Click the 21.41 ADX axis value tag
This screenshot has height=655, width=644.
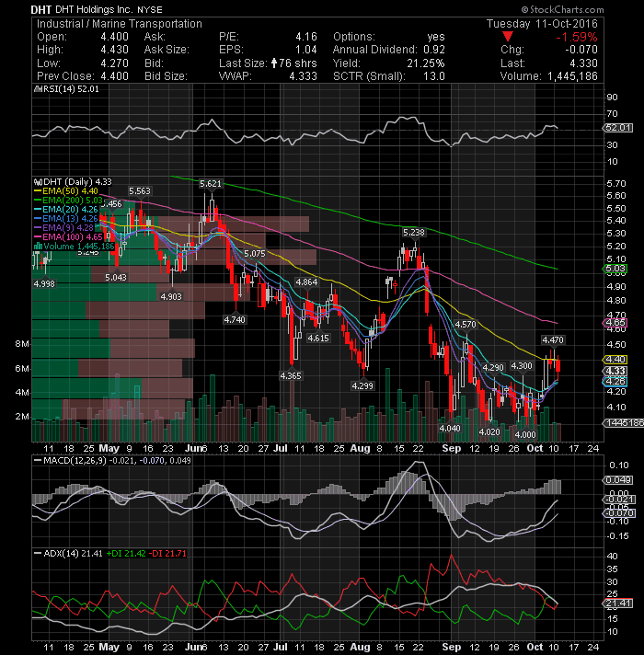point(618,603)
